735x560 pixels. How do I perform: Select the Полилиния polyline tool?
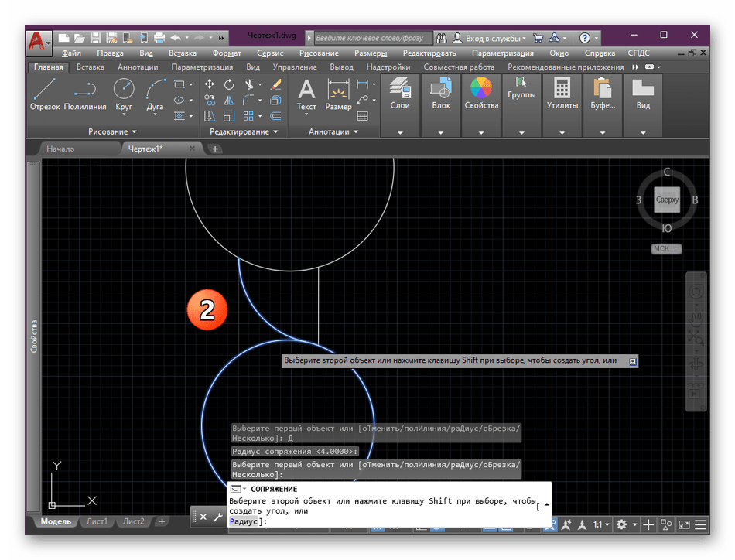click(85, 94)
